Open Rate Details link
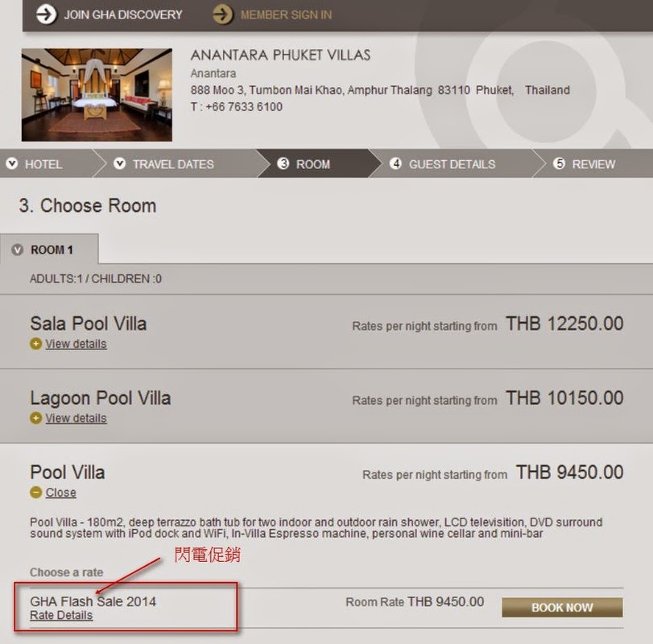653x644 pixels. coord(61,616)
